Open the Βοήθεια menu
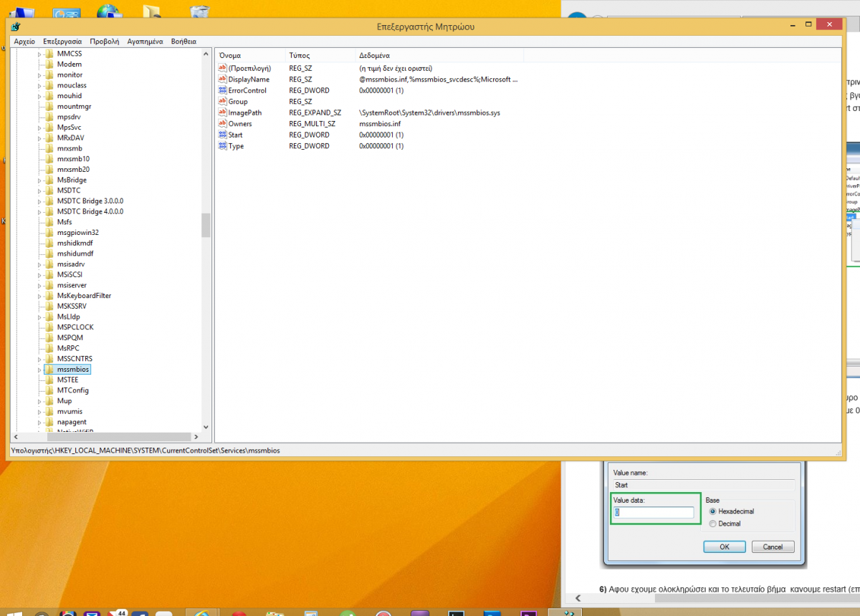This screenshot has height=616, width=860. [183, 42]
